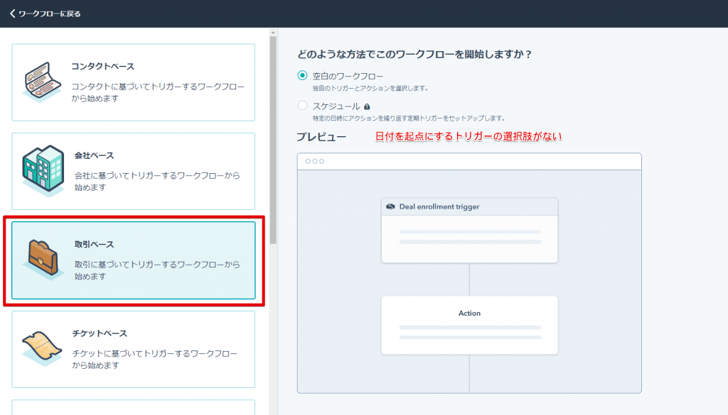The height and width of the screenshot is (415, 728).
Task: Click the どのような方法でこのワークフローを開始しますか？ heading
Action: click(414, 54)
